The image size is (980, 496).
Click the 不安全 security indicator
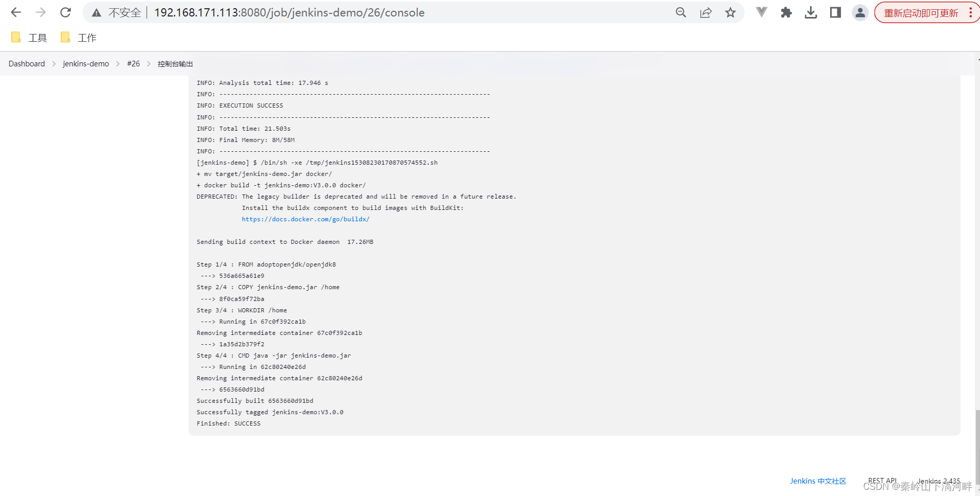(x=124, y=12)
